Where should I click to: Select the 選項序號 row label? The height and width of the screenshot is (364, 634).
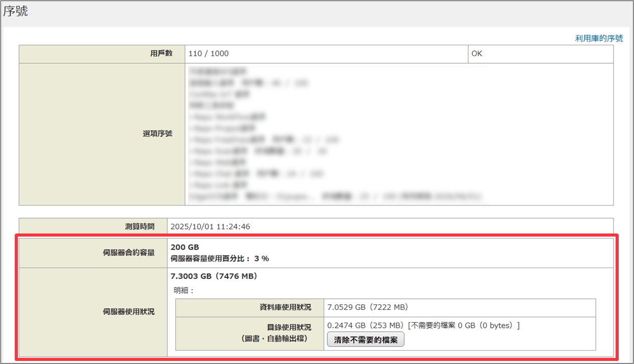(x=157, y=134)
